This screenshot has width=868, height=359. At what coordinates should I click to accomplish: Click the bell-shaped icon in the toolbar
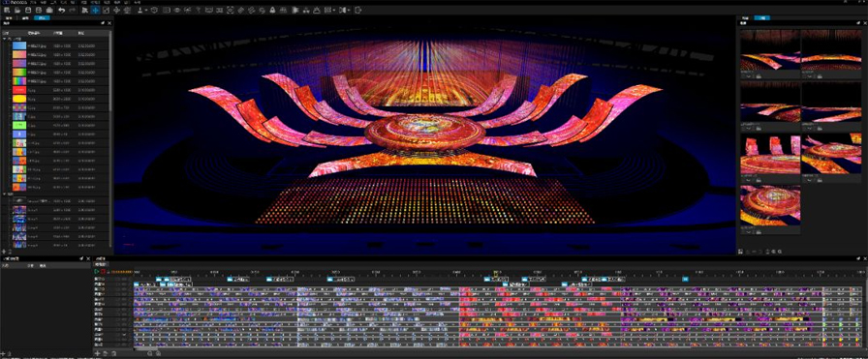(272, 10)
